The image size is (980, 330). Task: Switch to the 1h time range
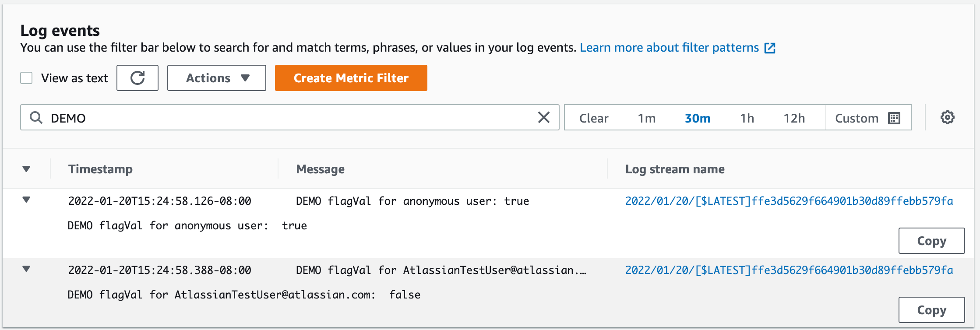pos(747,117)
